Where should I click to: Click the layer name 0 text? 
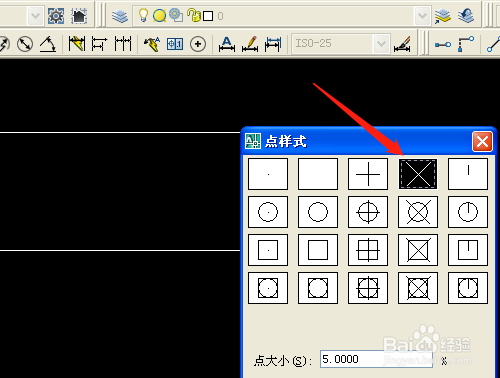click(x=220, y=16)
